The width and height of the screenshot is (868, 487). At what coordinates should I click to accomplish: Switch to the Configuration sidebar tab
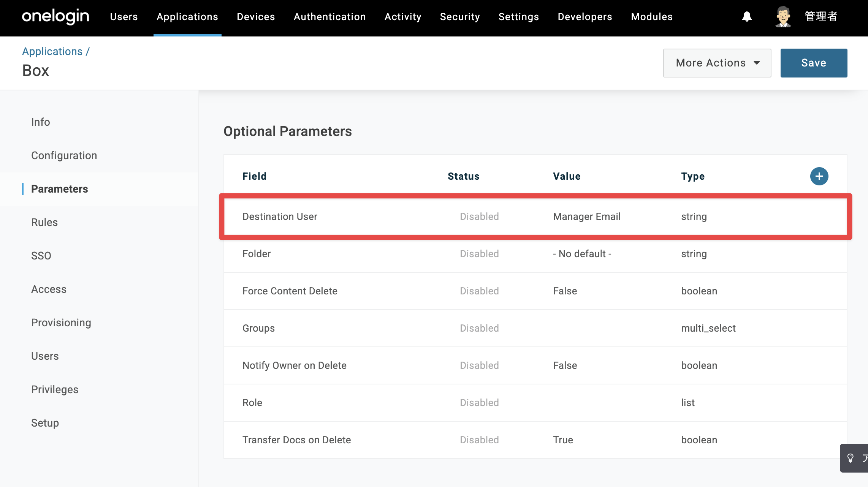click(64, 155)
